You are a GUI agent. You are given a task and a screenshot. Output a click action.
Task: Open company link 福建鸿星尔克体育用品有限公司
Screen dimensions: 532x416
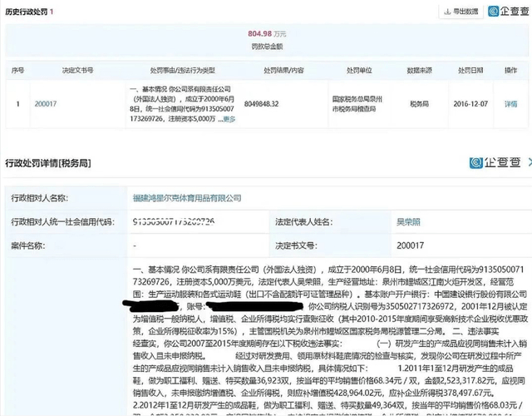tap(187, 198)
